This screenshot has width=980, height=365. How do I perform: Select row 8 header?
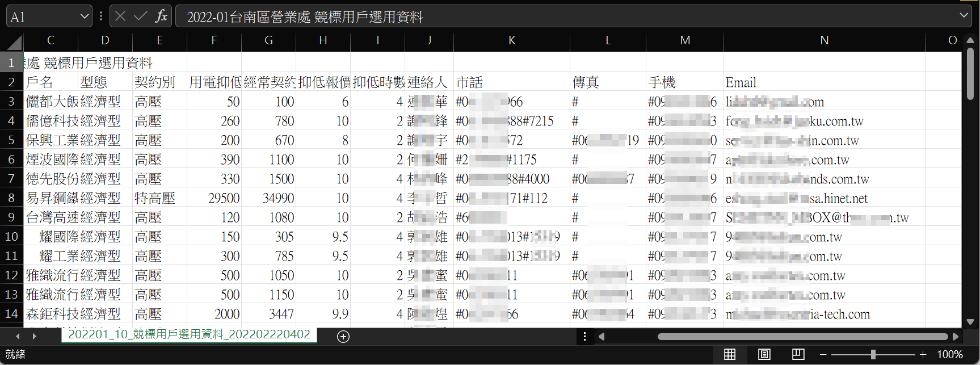pos(11,198)
